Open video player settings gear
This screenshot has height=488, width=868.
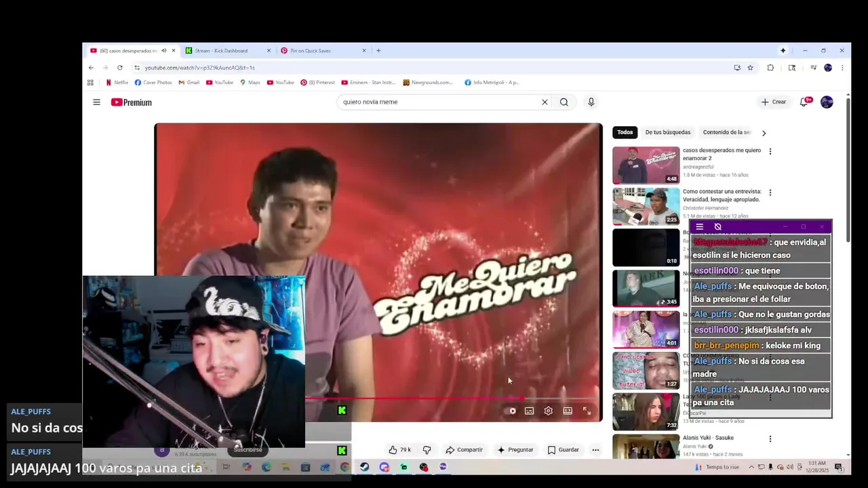(548, 411)
